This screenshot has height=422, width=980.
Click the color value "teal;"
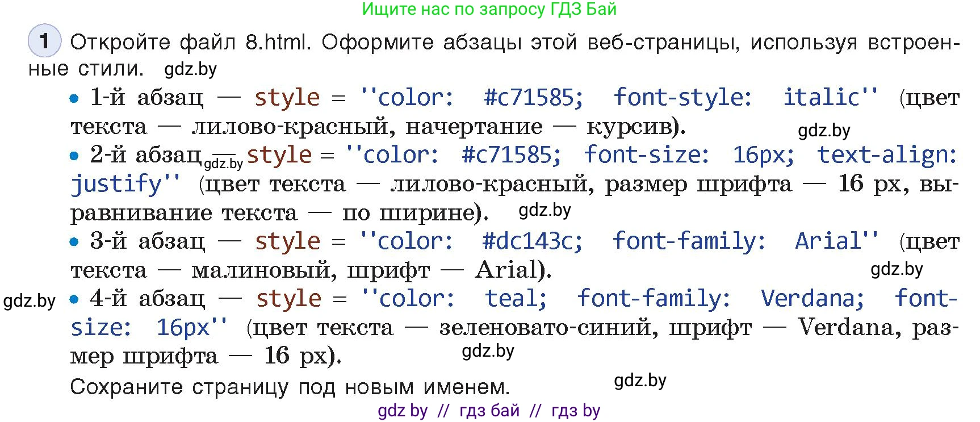pos(516,299)
